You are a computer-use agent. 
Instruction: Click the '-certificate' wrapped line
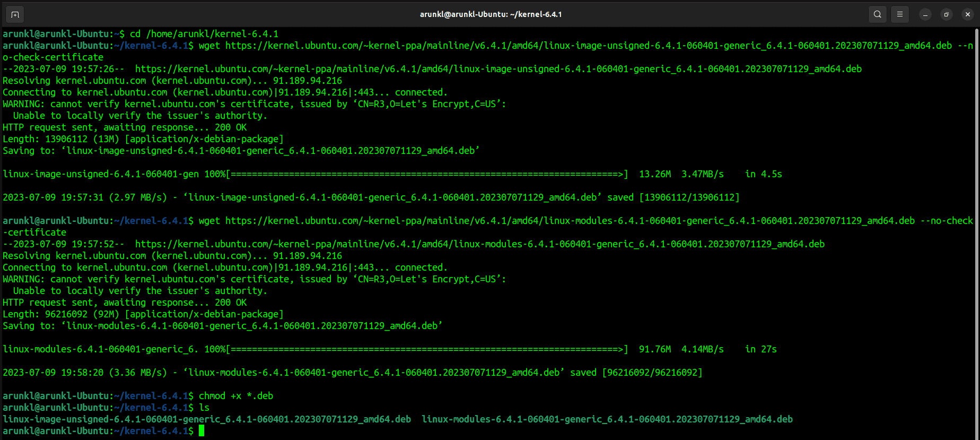click(34, 232)
